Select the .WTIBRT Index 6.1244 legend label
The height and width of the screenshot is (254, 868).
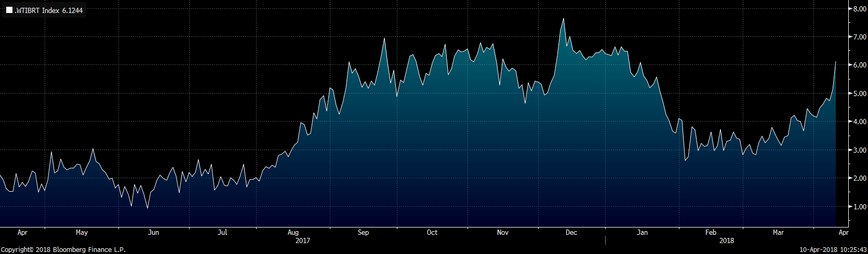point(48,10)
